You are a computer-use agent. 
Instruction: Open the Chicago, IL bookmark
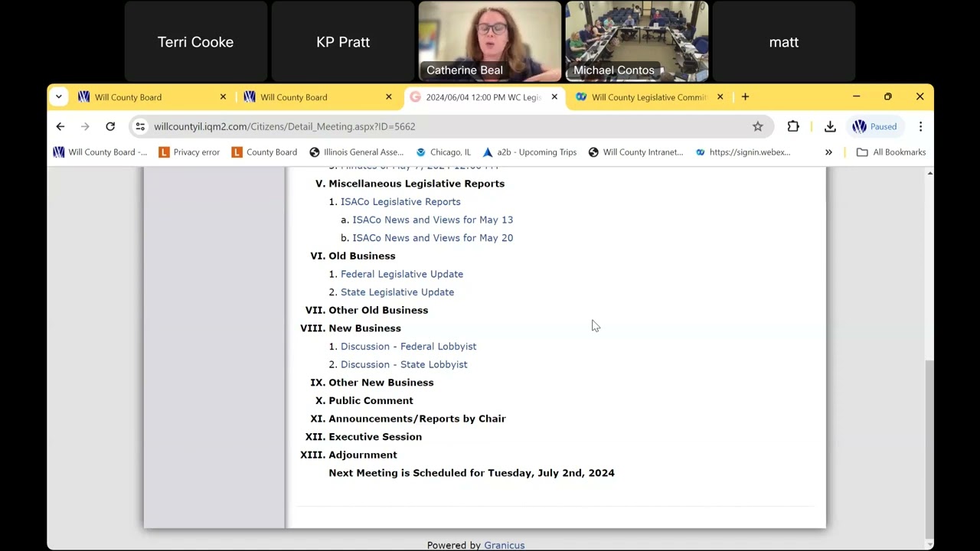(443, 152)
